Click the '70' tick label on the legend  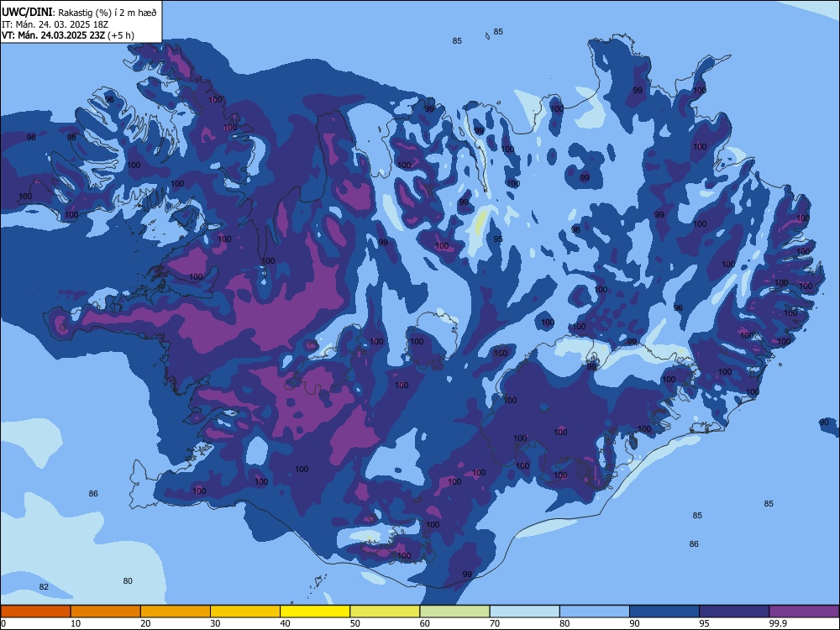click(x=495, y=623)
